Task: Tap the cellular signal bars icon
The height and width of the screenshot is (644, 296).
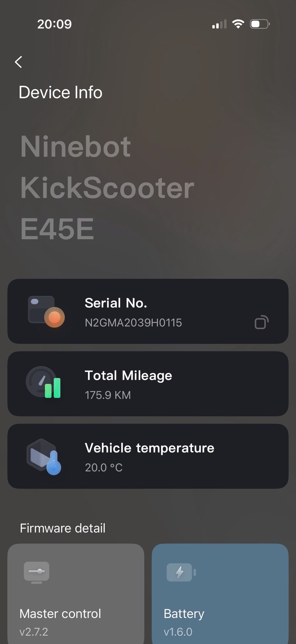Action: (x=219, y=24)
